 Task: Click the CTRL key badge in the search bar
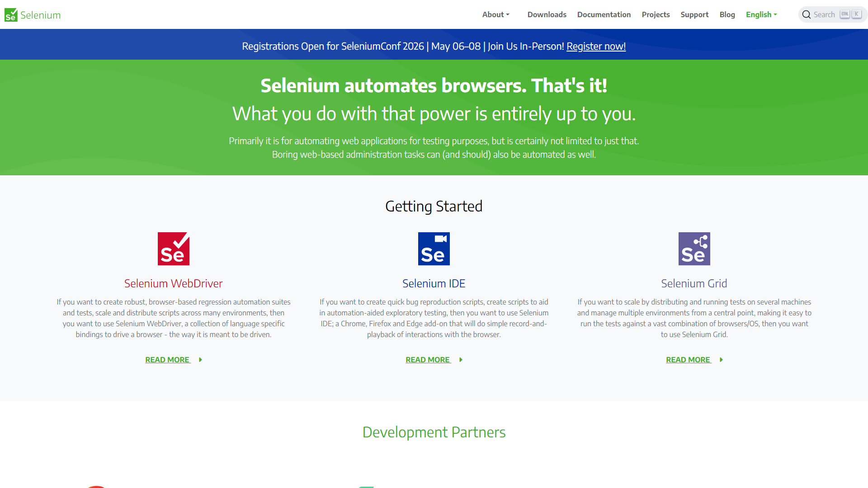[844, 14]
